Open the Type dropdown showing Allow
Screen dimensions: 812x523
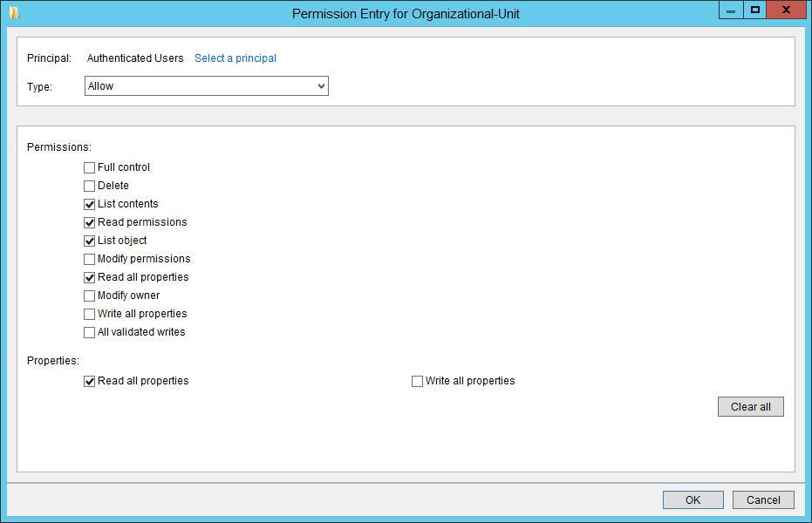pos(206,86)
